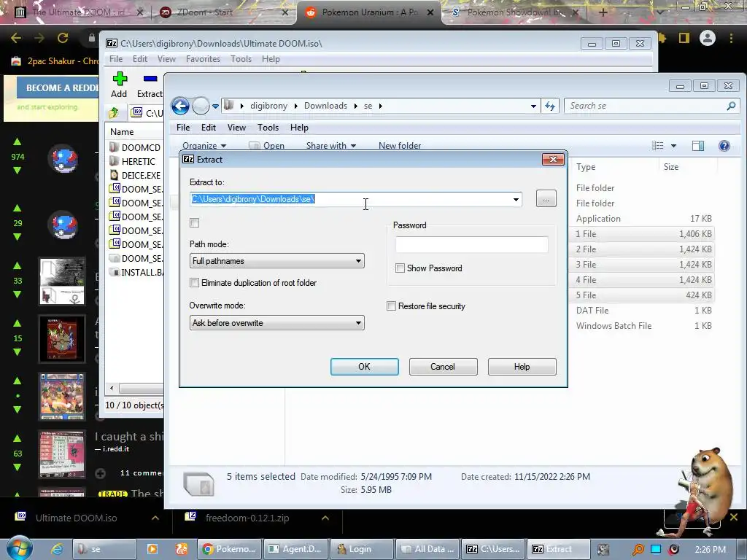The width and height of the screenshot is (747, 560).
Task: Close the Chrome downloads bar
Action: 734,517
